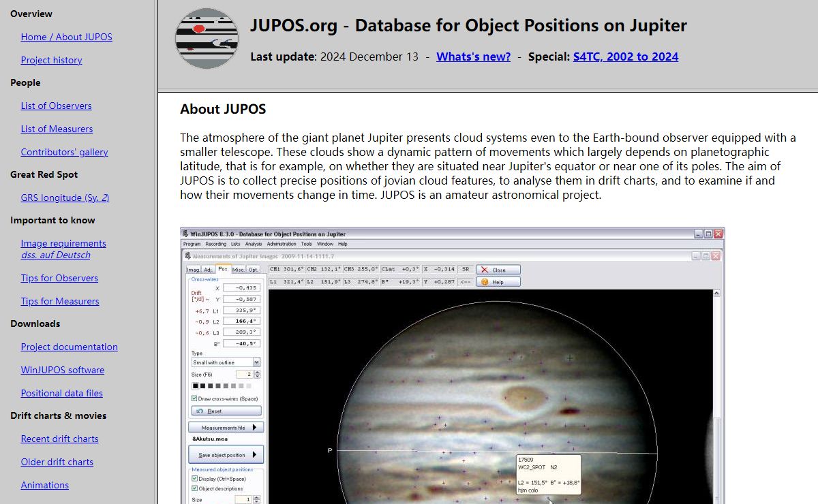This screenshot has width=818, height=504.
Task: Open the Type dropdown 'Small with outline'
Action: click(x=226, y=362)
